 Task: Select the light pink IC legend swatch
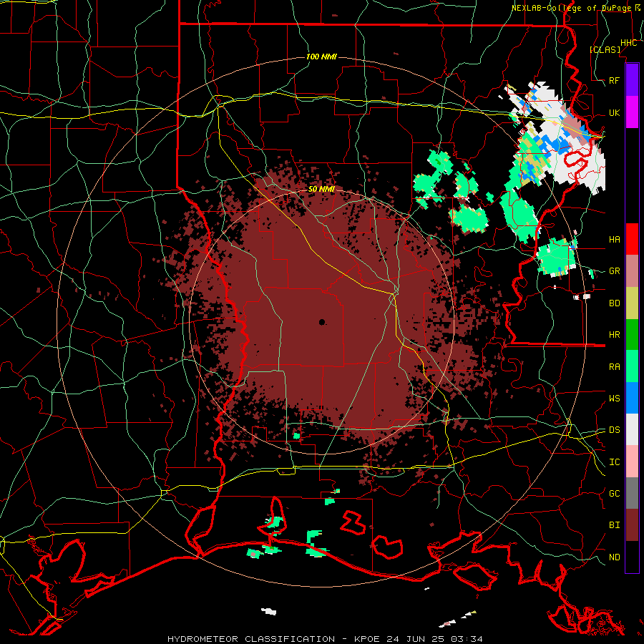632,462
